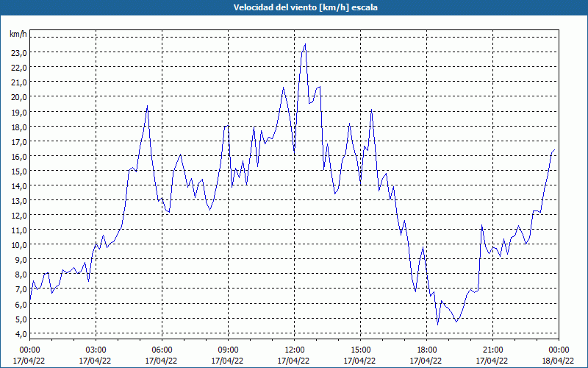Select the 21,0 y-axis value

click(x=19, y=82)
